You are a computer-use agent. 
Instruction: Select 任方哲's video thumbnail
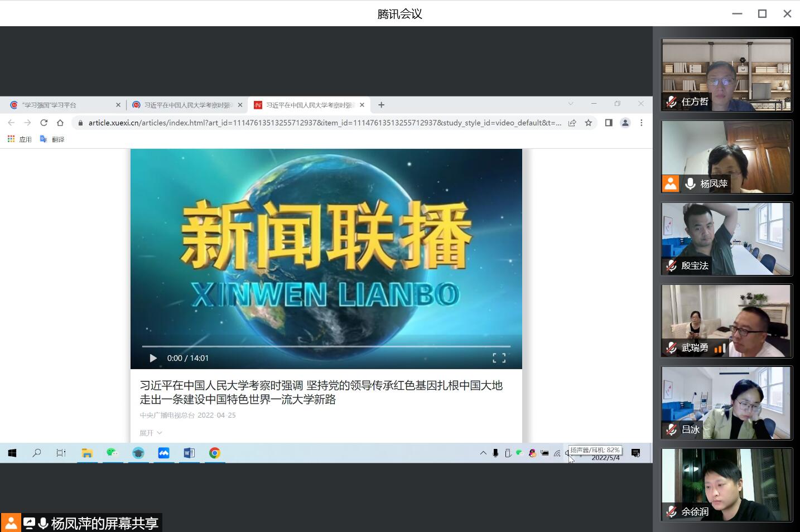[726, 75]
